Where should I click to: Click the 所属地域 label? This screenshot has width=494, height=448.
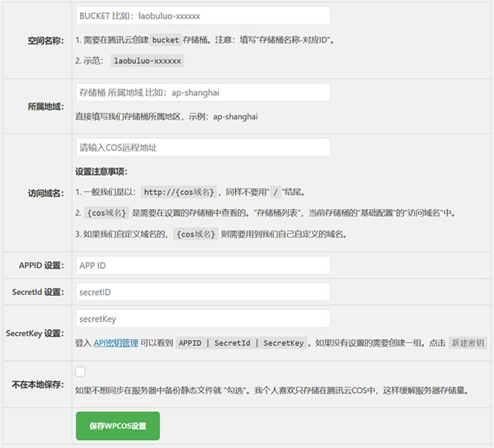45,107
